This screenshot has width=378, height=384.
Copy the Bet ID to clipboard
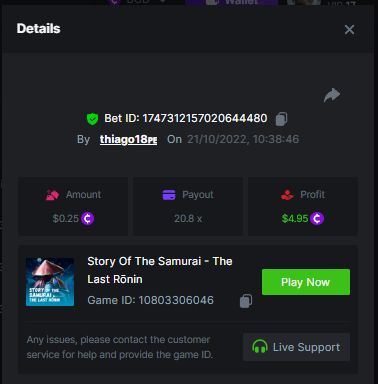pyautogui.click(x=281, y=119)
